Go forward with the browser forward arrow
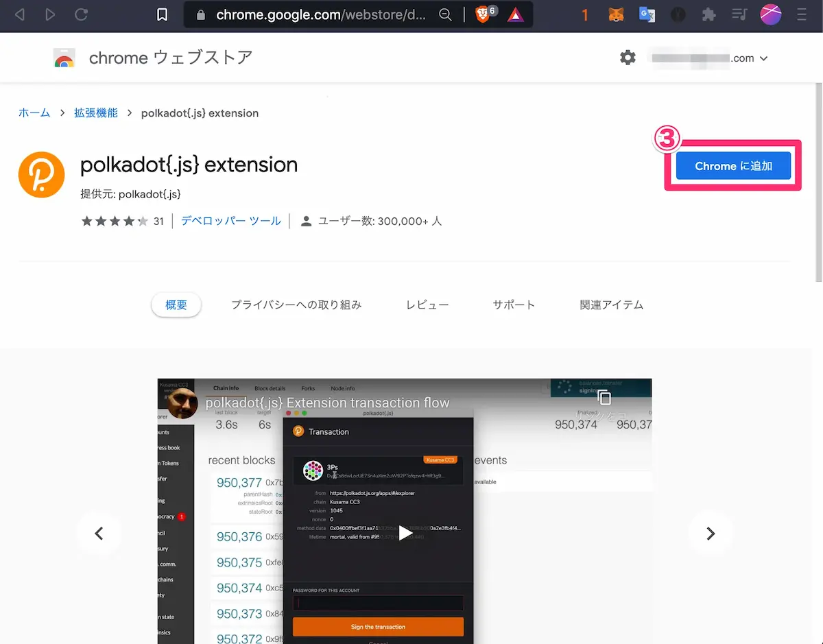This screenshot has width=823, height=644. coord(50,14)
